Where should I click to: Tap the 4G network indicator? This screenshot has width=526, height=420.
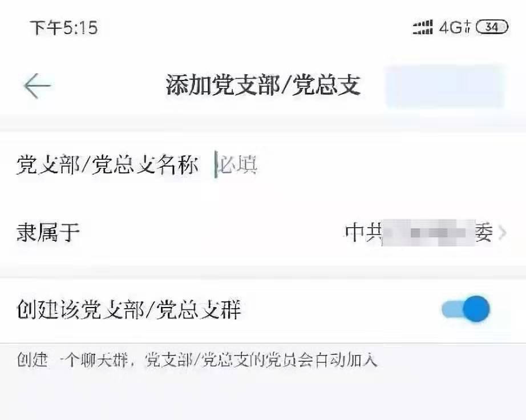click(455, 27)
